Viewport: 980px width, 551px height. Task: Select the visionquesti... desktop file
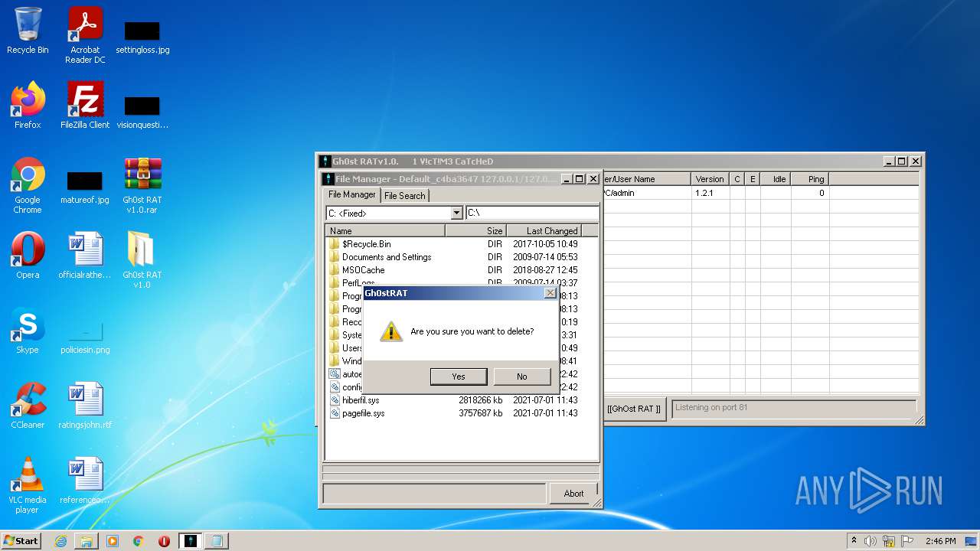(x=142, y=112)
